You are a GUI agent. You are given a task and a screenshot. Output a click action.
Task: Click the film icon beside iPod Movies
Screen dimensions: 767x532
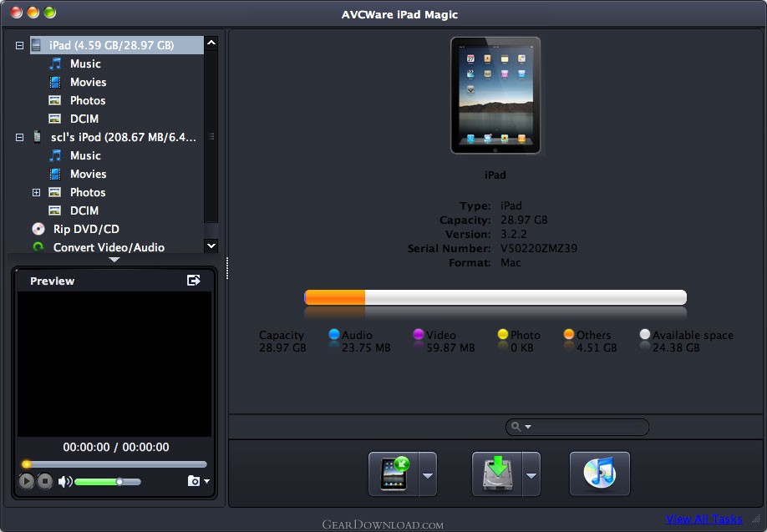click(55, 174)
